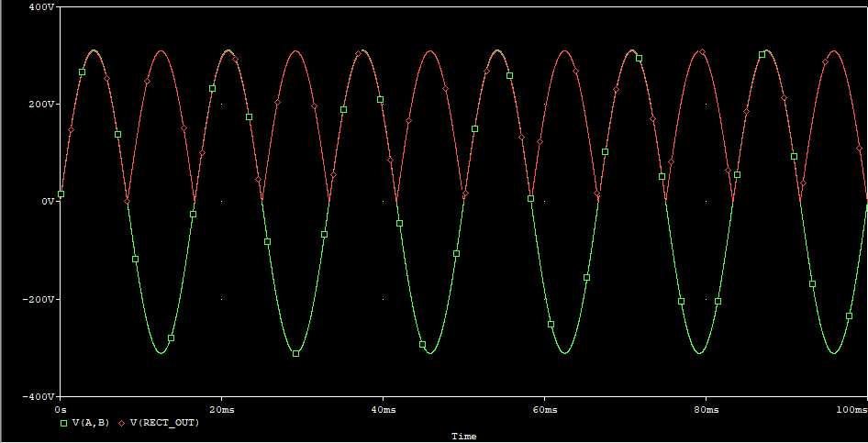Select the V(RECT_OUT) trace name in legend
Image resolution: width=868 pixels, height=443 pixels.
click(164, 423)
